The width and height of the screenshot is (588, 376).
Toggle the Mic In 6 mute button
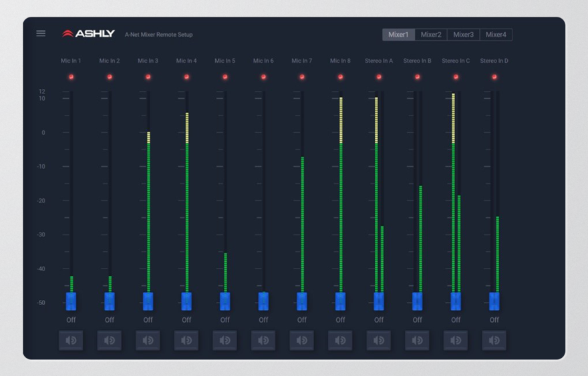point(263,341)
